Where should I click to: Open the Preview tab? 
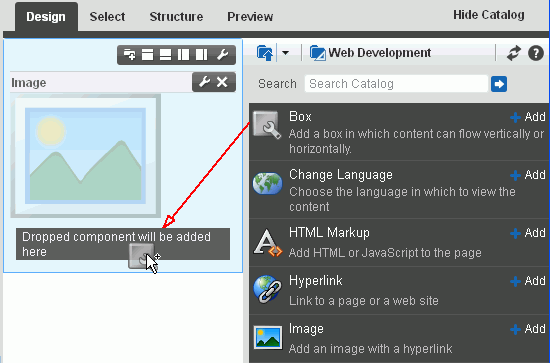pyautogui.click(x=250, y=16)
